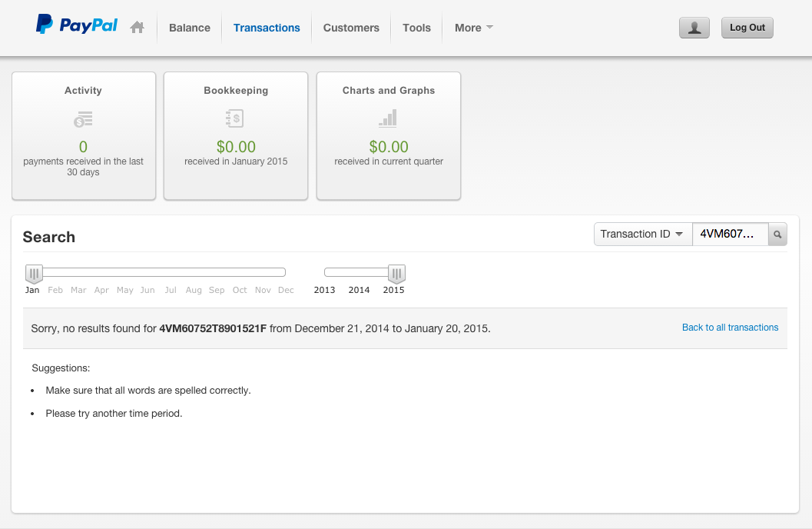Click the search magnifier icon
Viewport: 812px width, 529px height.
[777, 235]
